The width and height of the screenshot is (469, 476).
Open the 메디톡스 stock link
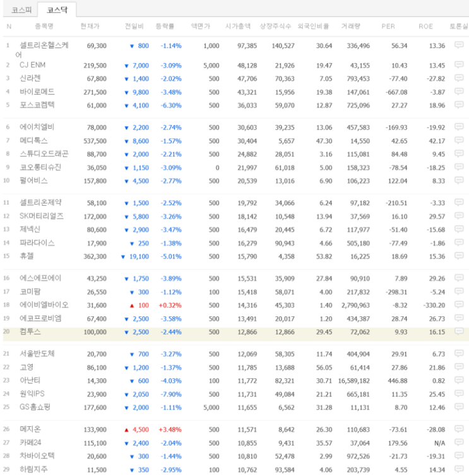[33, 141]
